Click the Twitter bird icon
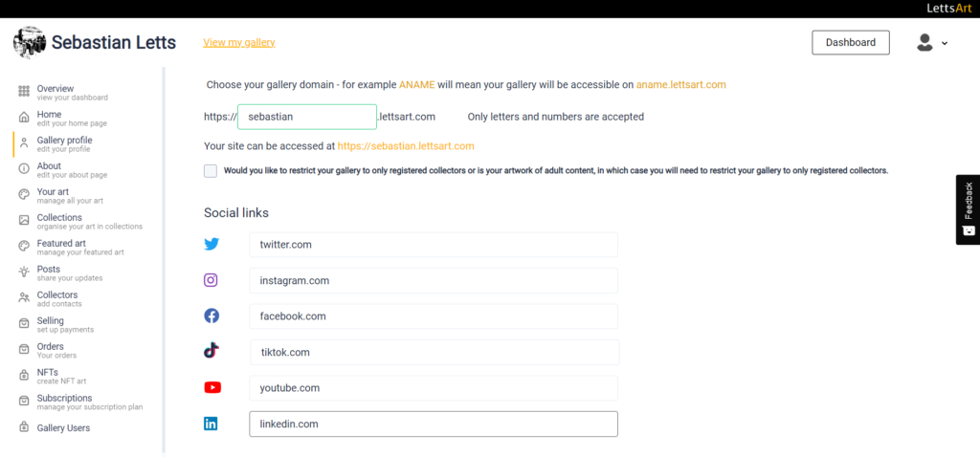 tap(212, 244)
